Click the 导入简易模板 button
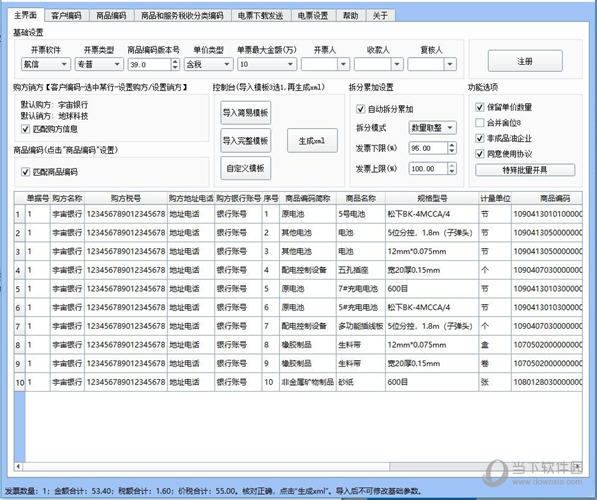This screenshot has height=500, width=597. pyautogui.click(x=246, y=113)
